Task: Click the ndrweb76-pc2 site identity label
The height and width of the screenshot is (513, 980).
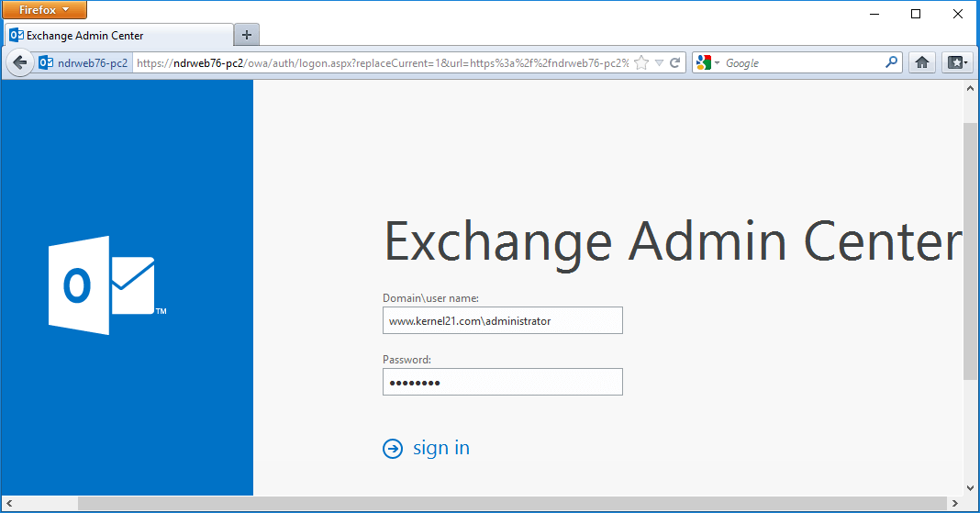Action: point(84,63)
